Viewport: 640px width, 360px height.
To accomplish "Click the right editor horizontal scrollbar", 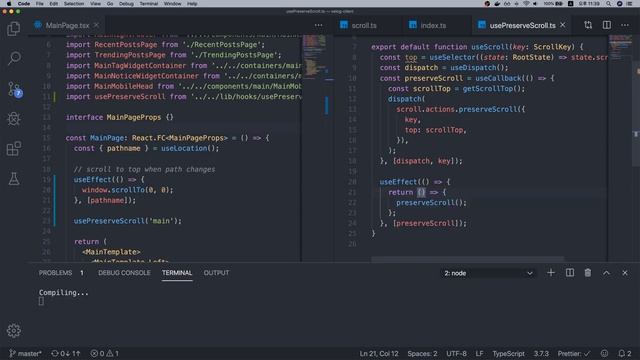I will (468, 259).
